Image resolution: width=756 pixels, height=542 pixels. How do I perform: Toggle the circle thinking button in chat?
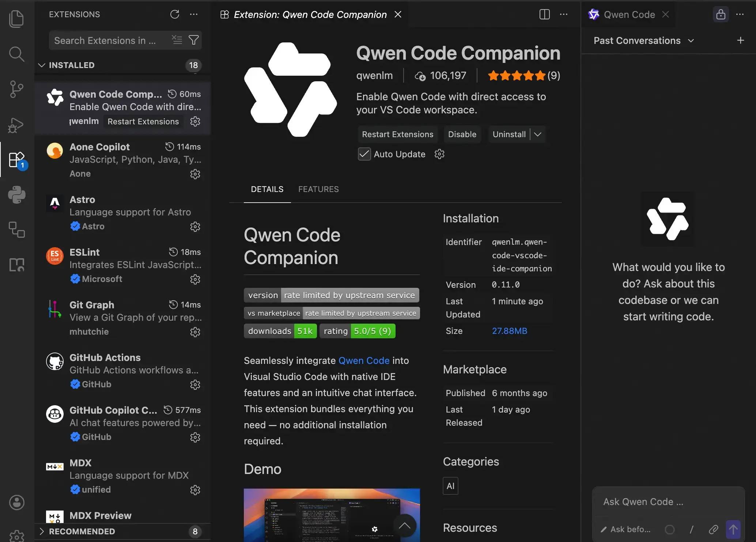[670, 529]
